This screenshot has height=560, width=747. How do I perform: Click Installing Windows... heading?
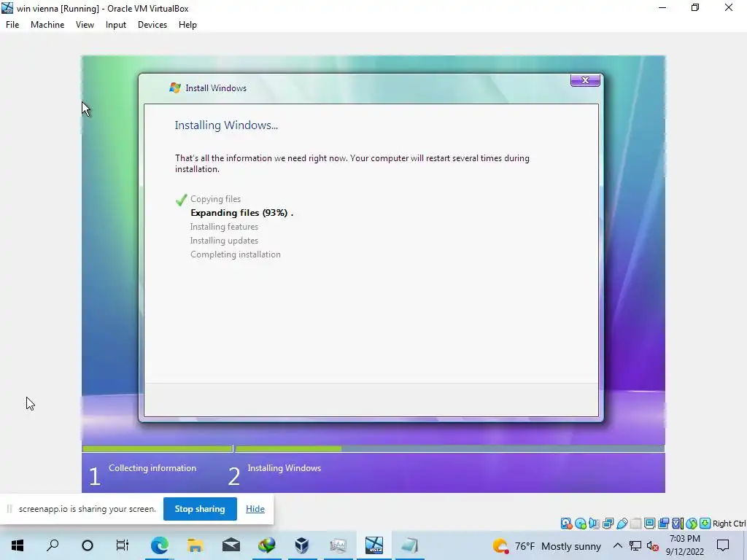[226, 125]
